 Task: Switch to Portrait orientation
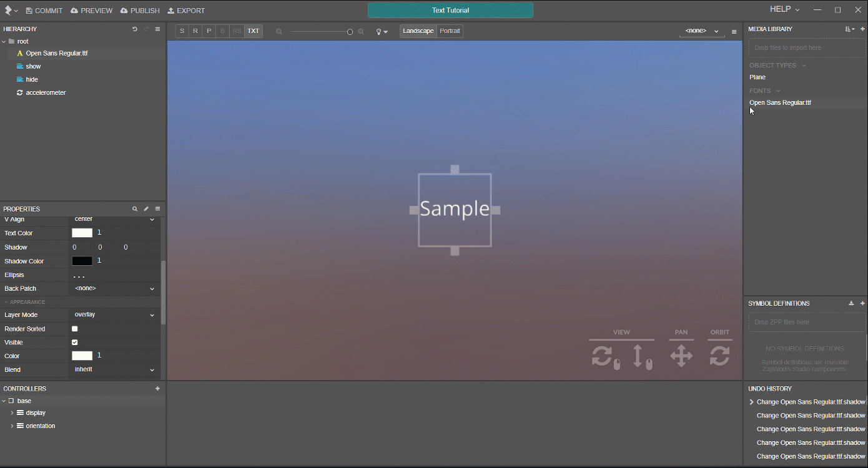[x=450, y=31]
